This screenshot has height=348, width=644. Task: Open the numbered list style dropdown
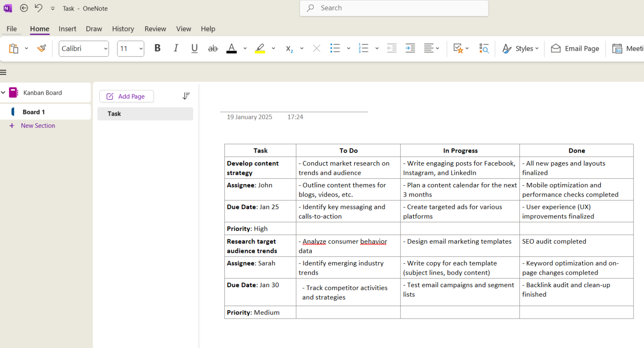(377, 48)
